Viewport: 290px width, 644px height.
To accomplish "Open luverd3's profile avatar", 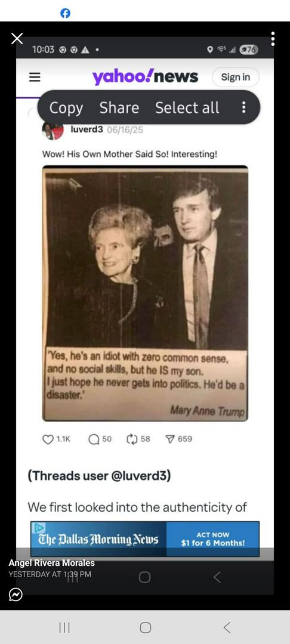I will click(x=53, y=131).
